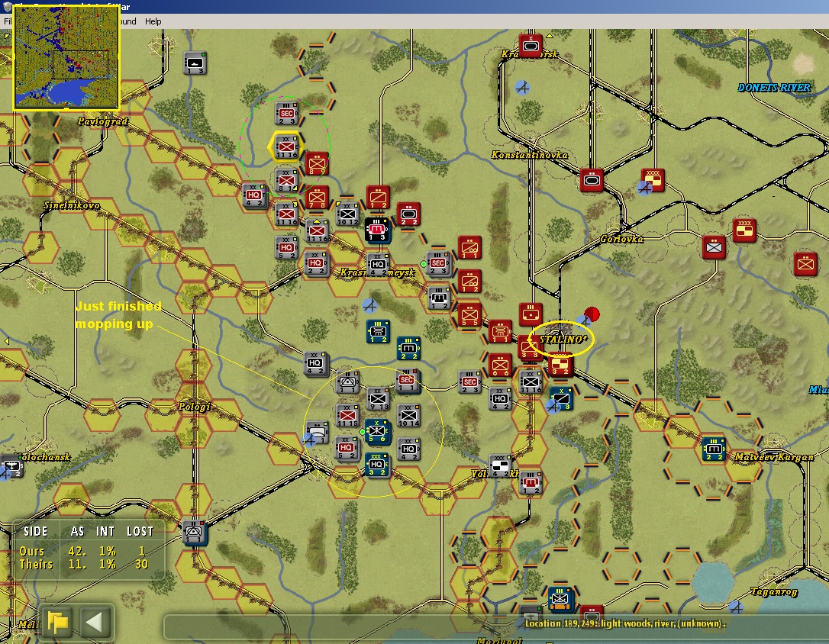Select the red cavalry unit 1-2
The width and height of the screenshot is (829, 644).
[378, 197]
